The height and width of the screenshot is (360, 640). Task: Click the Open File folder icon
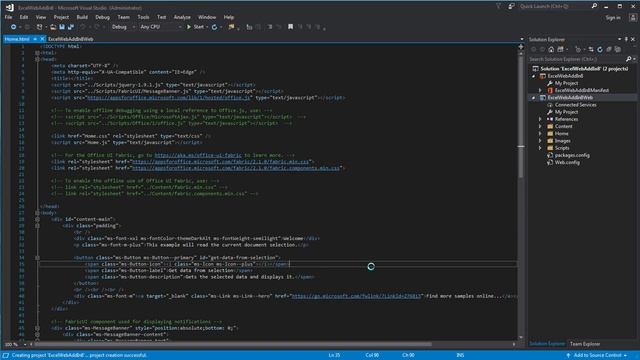[x=53, y=27]
